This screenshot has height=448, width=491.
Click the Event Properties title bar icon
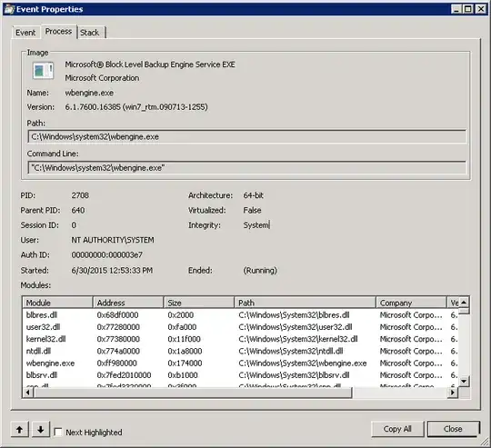[9, 9]
